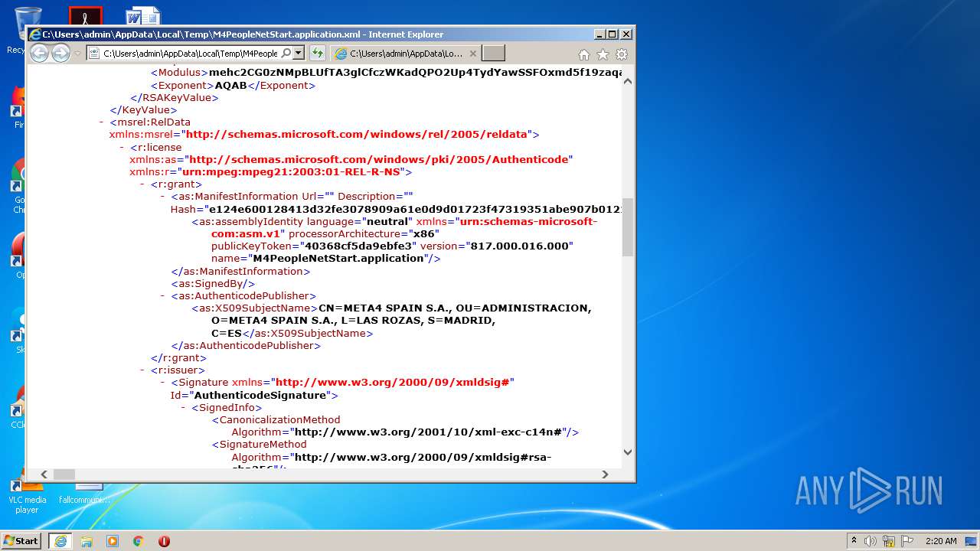980x551 pixels.
Task: Open Internet Explorer taskbar icon
Action: (x=60, y=540)
